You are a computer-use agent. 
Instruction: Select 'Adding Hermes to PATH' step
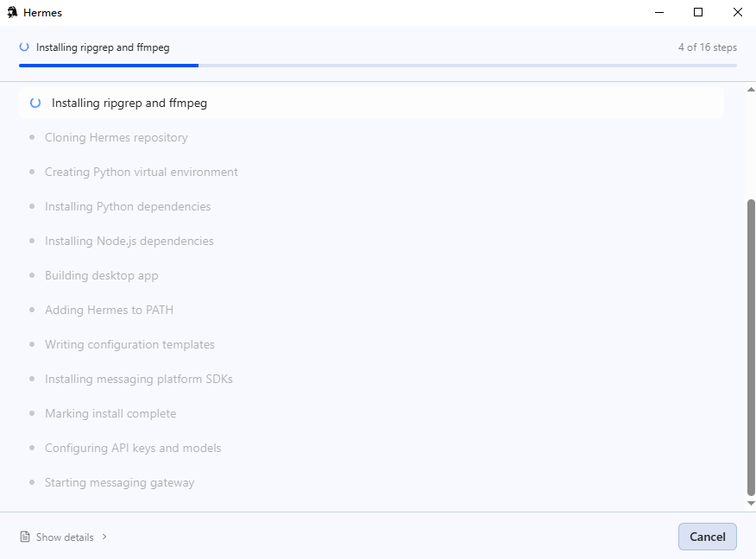pyautogui.click(x=109, y=310)
